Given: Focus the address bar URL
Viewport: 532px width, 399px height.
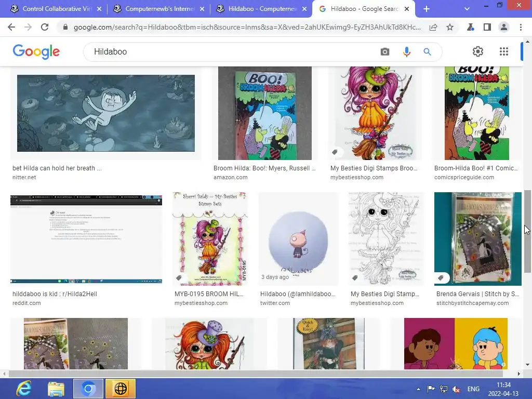Looking at the screenshot, I should [x=247, y=27].
